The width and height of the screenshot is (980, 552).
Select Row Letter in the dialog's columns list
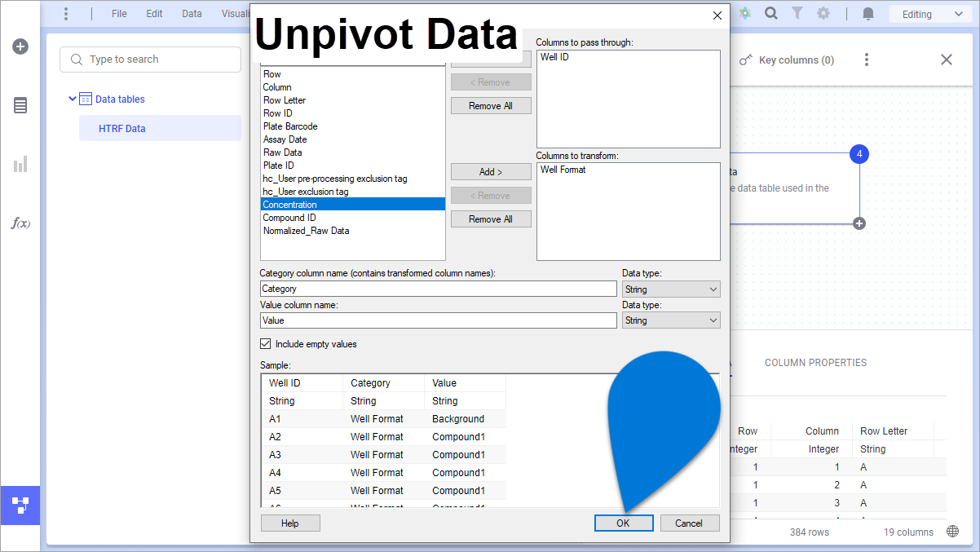tap(285, 100)
